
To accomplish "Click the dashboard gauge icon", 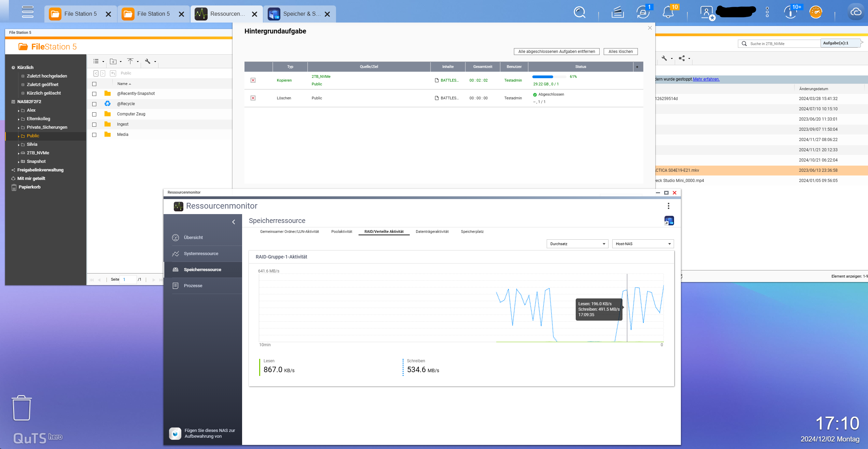I will [x=816, y=13].
